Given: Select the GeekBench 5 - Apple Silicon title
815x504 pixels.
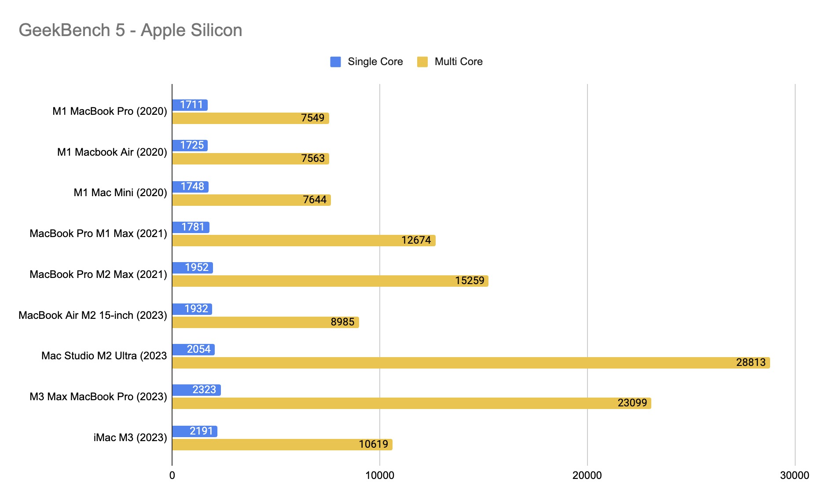Looking at the screenshot, I should (x=130, y=30).
